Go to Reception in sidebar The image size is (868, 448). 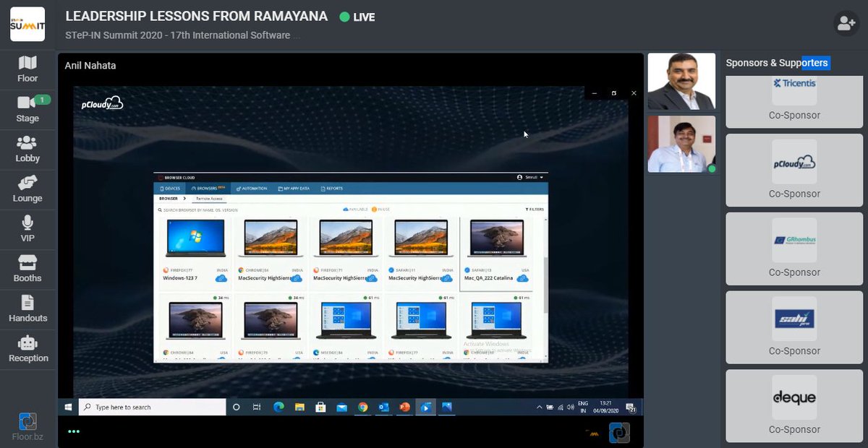27,350
